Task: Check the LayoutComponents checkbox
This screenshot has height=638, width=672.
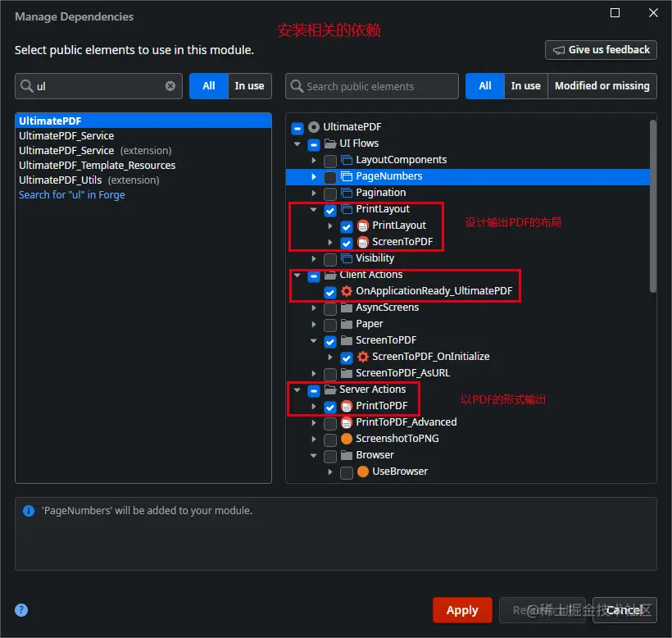Action: (x=330, y=161)
